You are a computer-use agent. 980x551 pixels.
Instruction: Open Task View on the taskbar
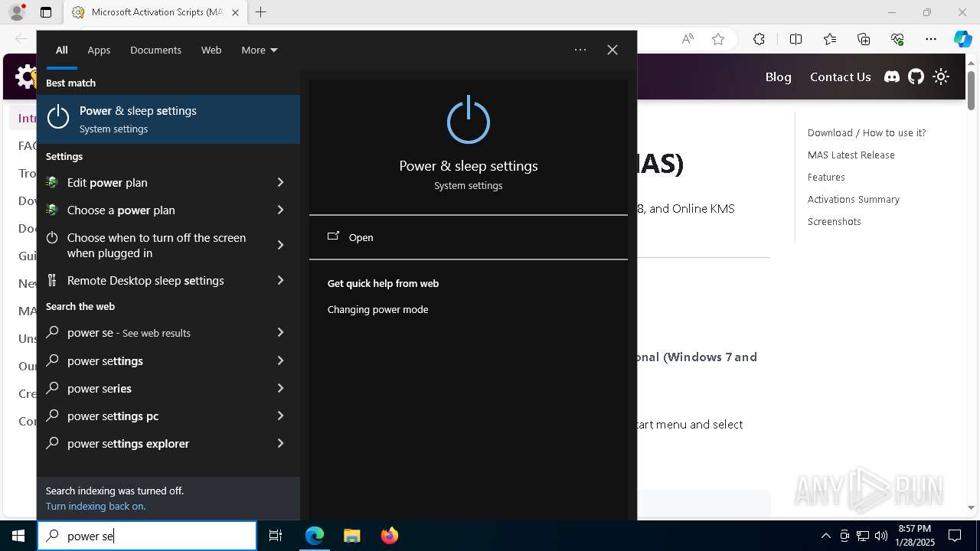pyautogui.click(x=276, y=536)
